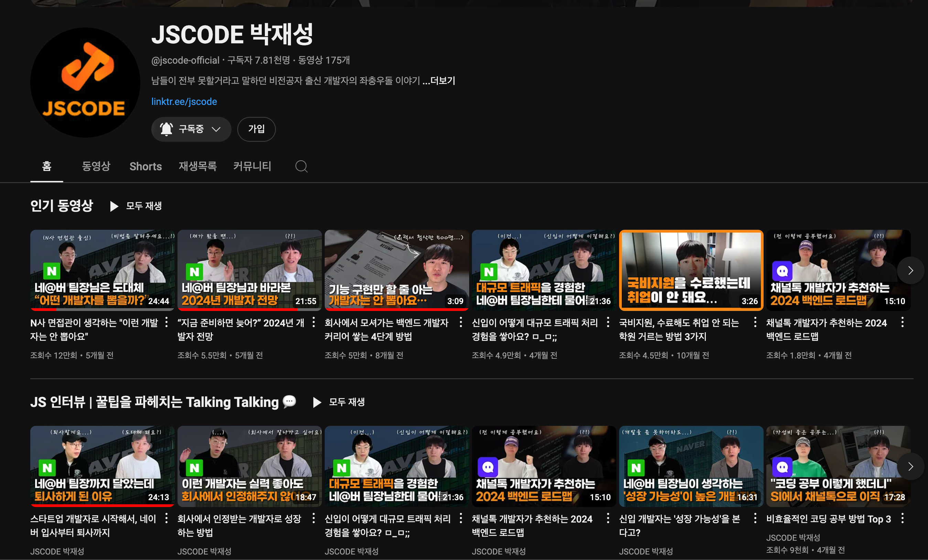Open three-dot menu for 2024년 개발자 전망 video
Screen dimensions: 928x560
tap(314, 322)
